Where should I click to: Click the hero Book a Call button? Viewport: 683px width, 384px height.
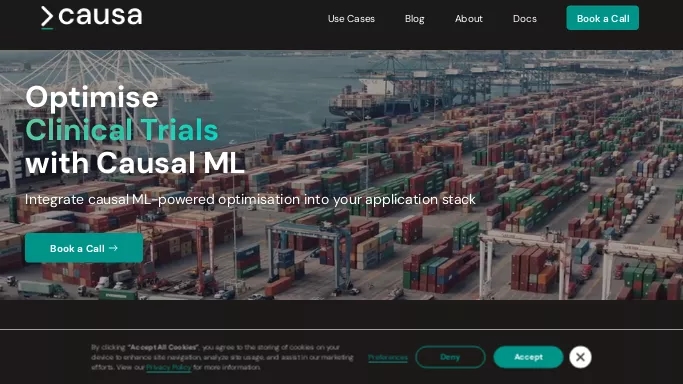pyautogui.click(x=84, y=248)
